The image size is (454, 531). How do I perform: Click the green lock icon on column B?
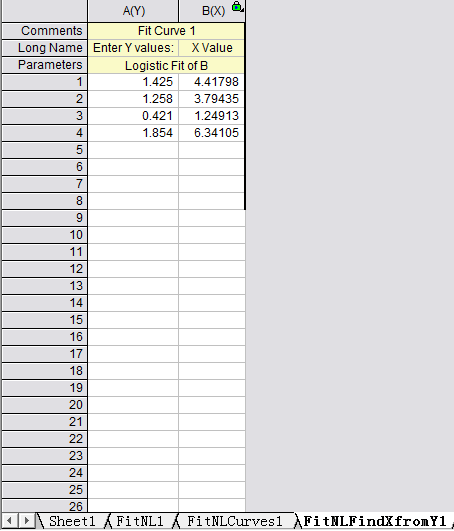pyautogui.click(x=237, y=7)
